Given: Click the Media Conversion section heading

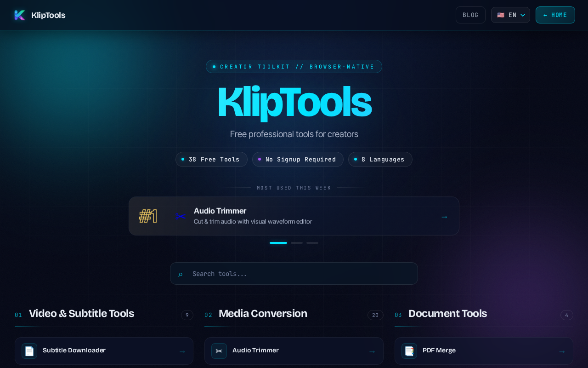Looking at the screenshot, I should tap(263, 314).
